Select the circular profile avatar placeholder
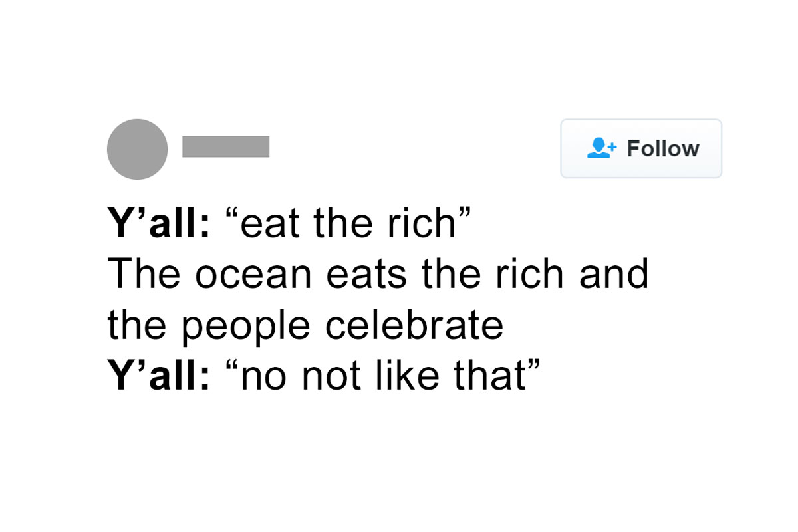Image resolution: width=798 pixels, height=532 pixels. point(137,149)
